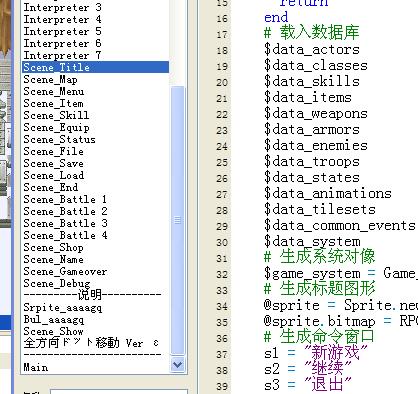418x394 pixels.
Task: Click the name input field below list
Action: coord(118,391)
